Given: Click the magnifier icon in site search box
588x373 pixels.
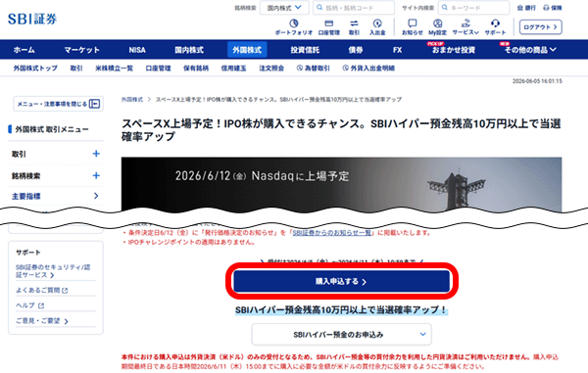Looking at the screenshot, I should click(x=445, y=8).
